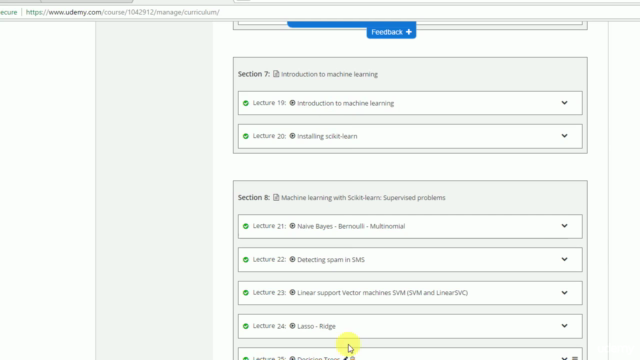640x360 pixels.
Task: Click the 'Section 8:' label
Action: pyautogui.click(x=253, y=197)
